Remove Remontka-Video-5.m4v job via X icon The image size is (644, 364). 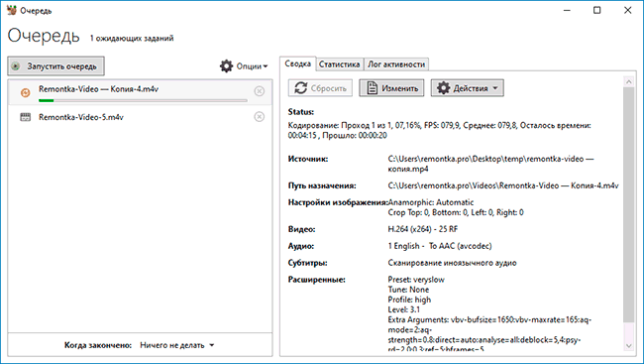point(260,117)
